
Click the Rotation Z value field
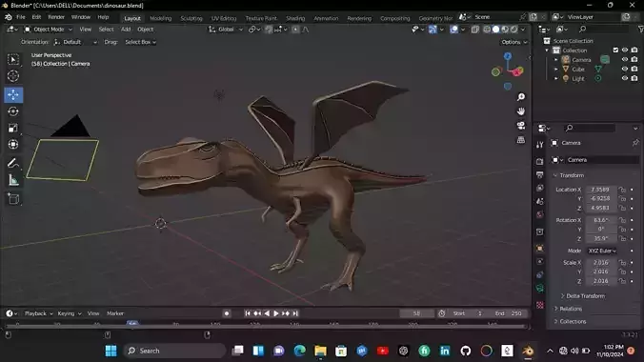point(601,238)
